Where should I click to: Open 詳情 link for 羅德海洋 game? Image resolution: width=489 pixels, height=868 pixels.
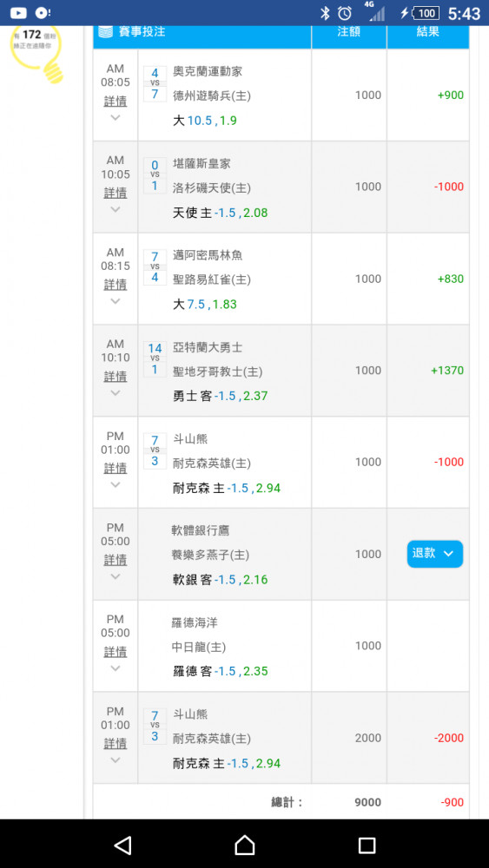coord(116,652)
